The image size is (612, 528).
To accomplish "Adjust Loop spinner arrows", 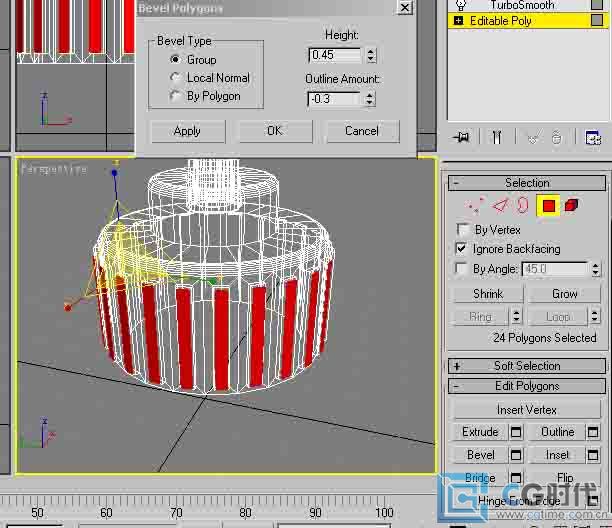I will [x=594, y=316].
